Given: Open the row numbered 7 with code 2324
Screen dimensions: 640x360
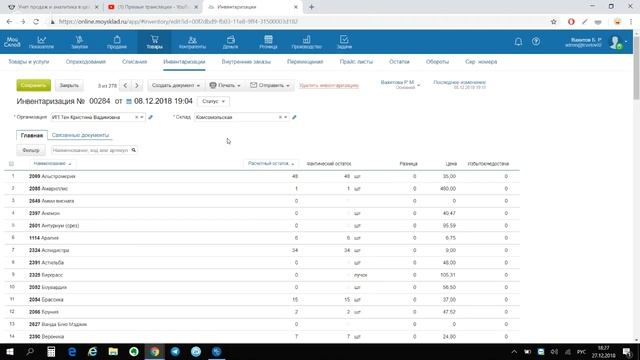Looking at the screenshot, I should [x=262, y=250].
